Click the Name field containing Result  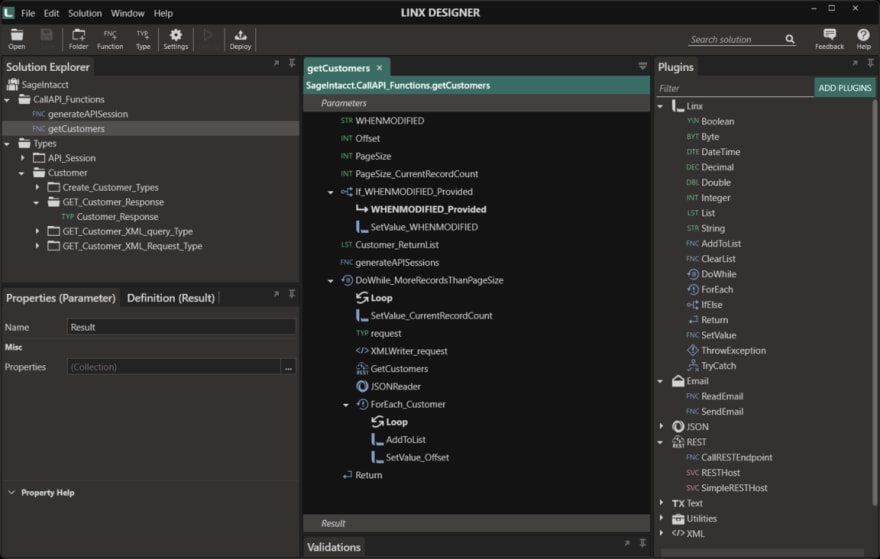[x=181, y=327]
